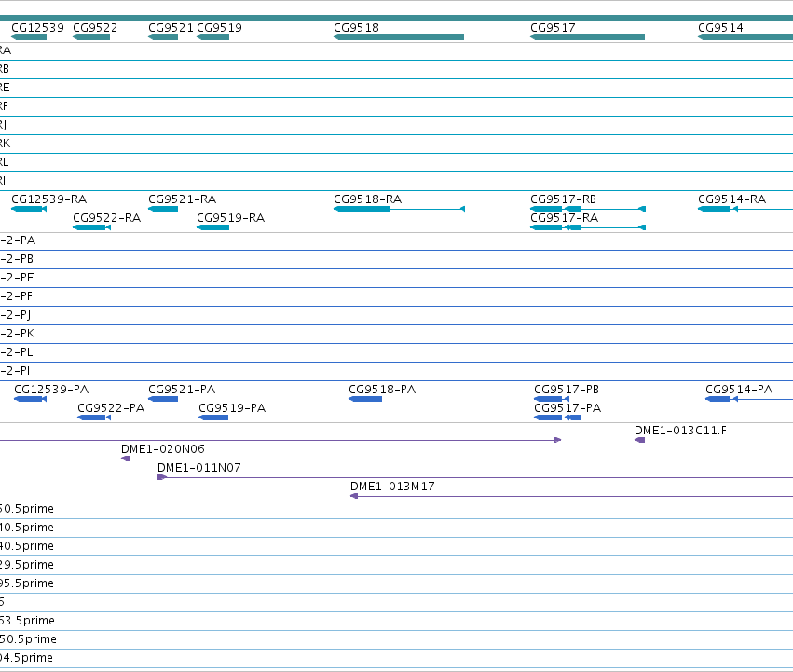Viewport: 793px width, 672px height.
Task: Select the -2-PF protein row label
Action: [x=16, y=296]
